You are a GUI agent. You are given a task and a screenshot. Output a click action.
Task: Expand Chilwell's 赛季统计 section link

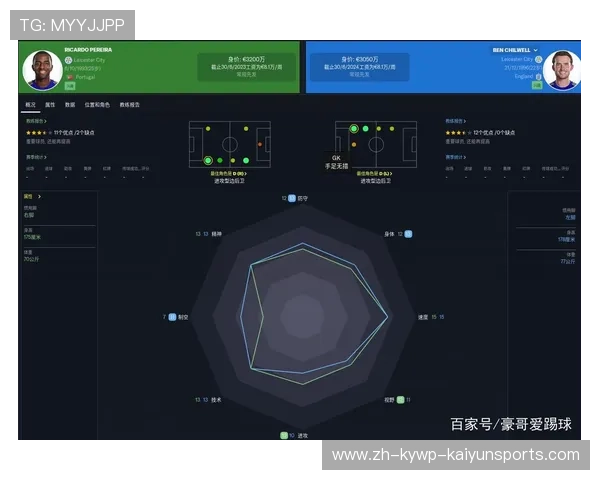pyautogui.click(x=455, y=157)
